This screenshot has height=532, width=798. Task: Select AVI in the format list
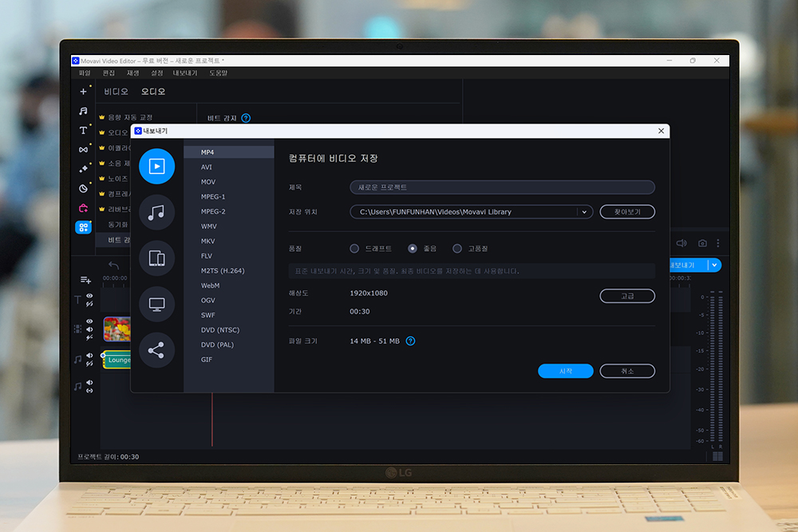(x=228, y=167)
